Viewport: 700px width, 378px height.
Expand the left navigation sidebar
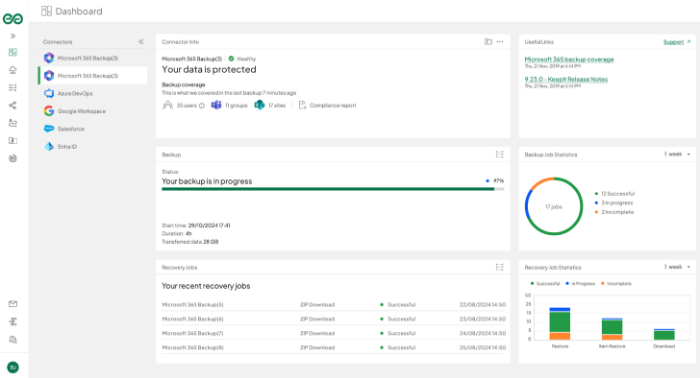13,36
